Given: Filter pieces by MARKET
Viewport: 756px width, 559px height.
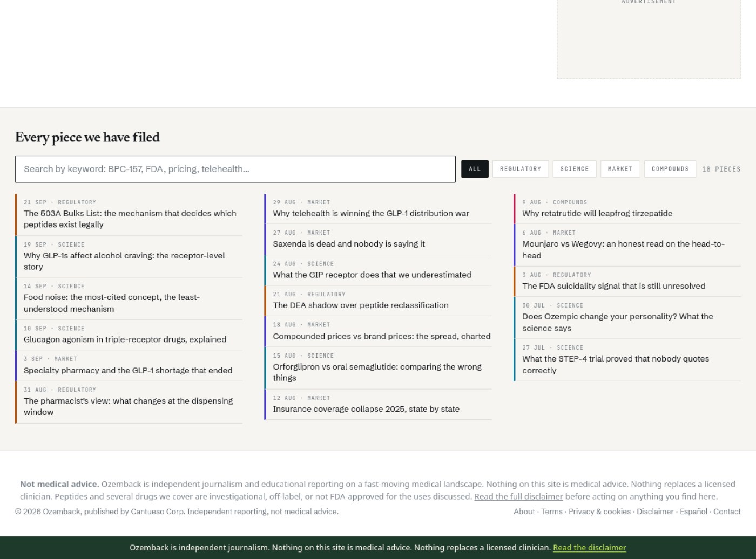Looking at the screenshot, I should click(620, 169).
